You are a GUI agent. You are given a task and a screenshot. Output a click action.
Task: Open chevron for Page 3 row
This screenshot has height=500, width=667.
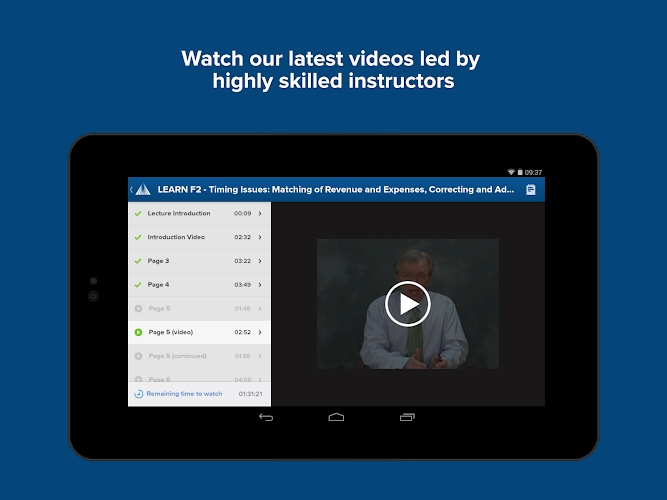tap(260, 261)
